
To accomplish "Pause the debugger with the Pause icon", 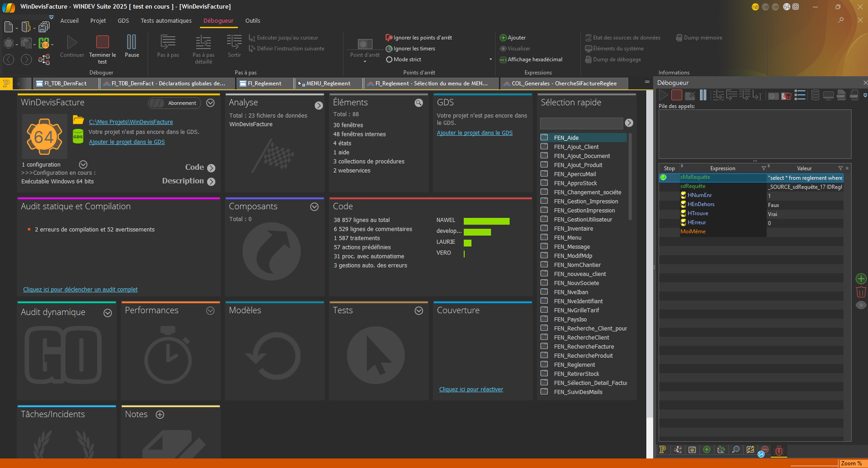I will coord(131,42).
